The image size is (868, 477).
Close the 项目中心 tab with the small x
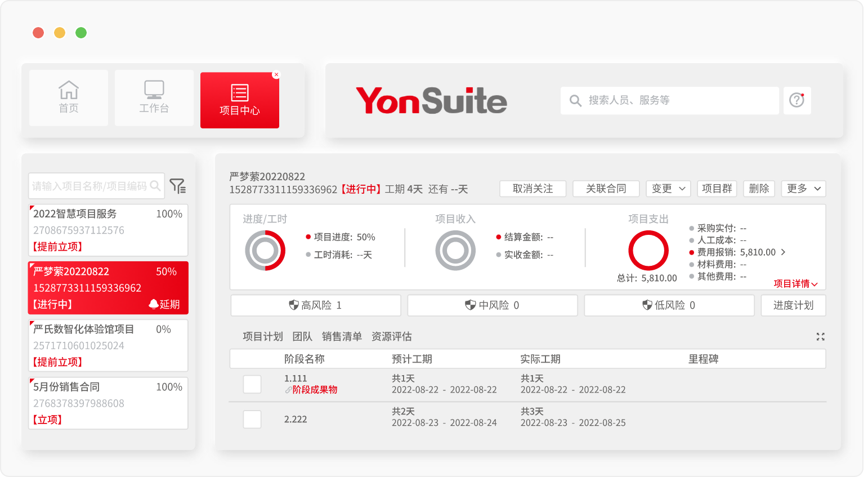pos(276,74)
